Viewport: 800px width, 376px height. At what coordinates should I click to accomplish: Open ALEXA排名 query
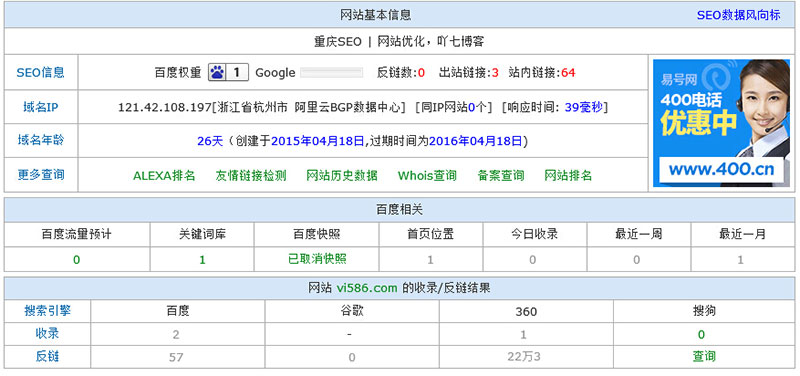164,176
